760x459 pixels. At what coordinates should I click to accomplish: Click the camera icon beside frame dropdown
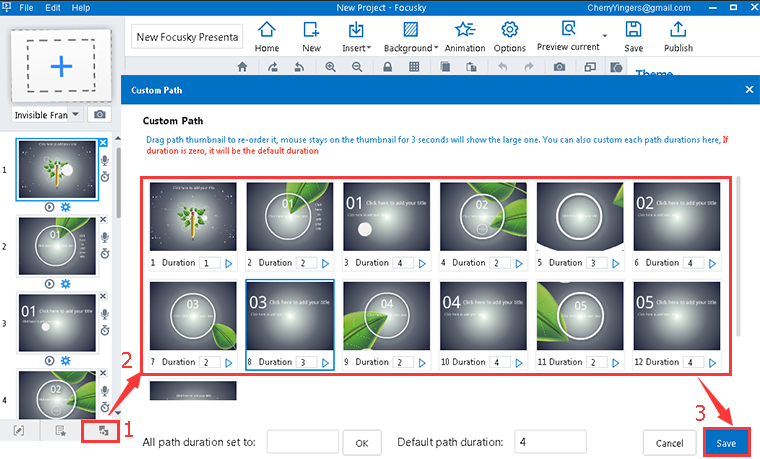pyautogui.click(x=99, y=115)
